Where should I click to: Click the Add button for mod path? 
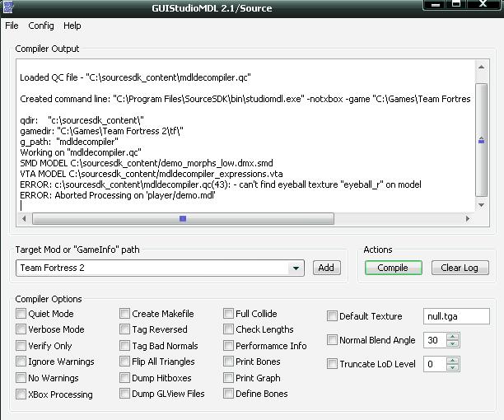click(x=326, y=268)
